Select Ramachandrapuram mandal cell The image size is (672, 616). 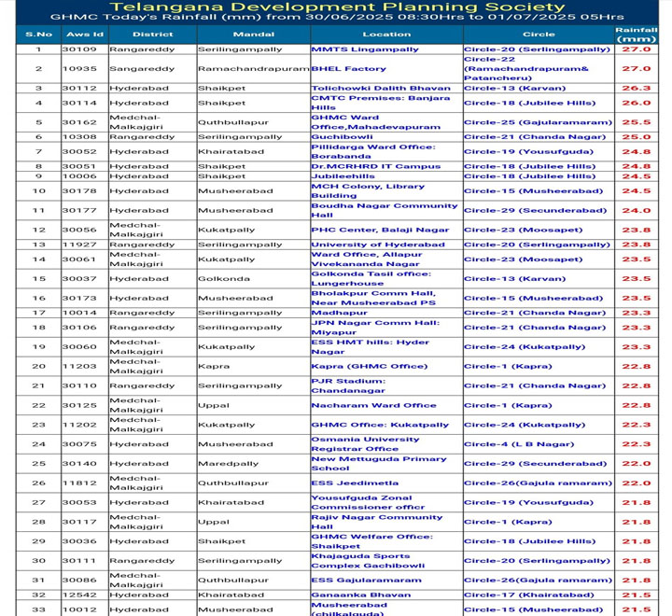tap(254, 68)
